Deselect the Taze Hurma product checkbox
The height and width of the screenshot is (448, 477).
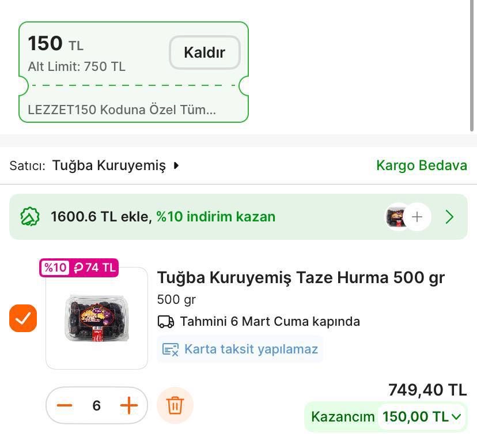[x=23, y=318]
